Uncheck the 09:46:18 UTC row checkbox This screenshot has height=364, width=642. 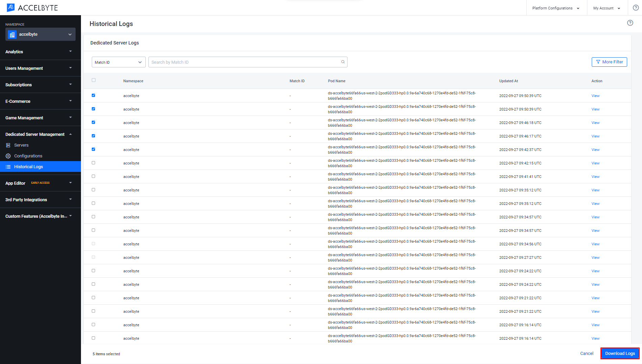[93, 122]
